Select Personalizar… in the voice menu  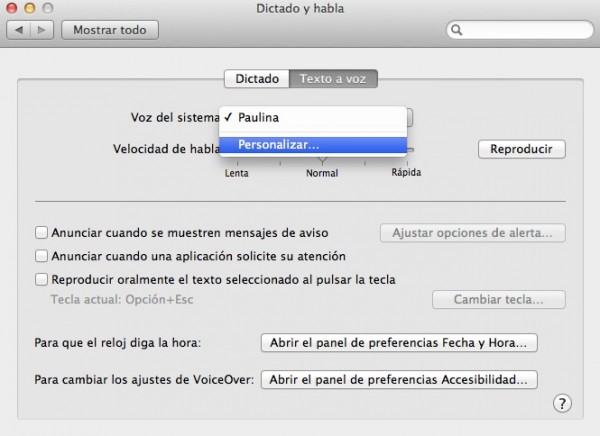313,145
